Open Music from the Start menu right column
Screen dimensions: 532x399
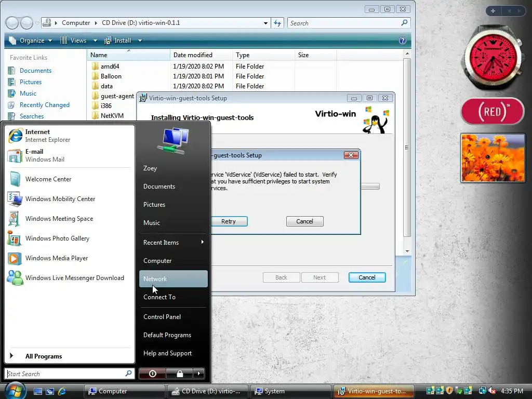click(173, 222)
